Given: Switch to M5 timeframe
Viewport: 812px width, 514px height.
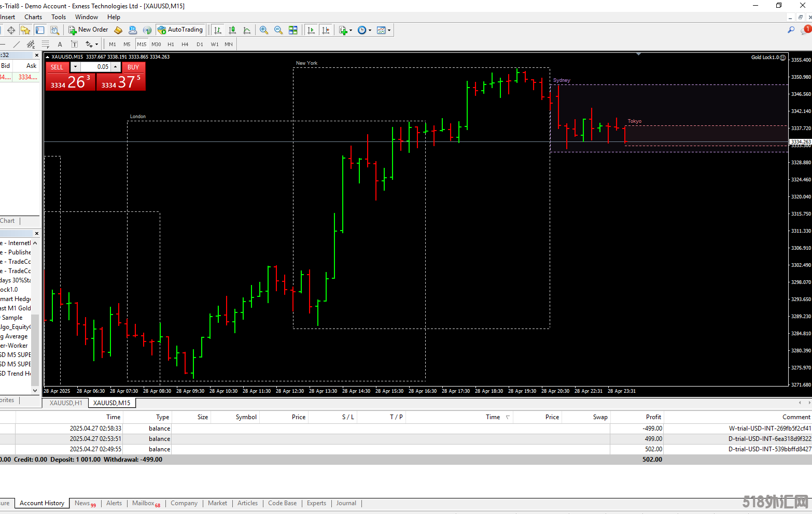Looking at the screenshot, I should pos(127,44).
